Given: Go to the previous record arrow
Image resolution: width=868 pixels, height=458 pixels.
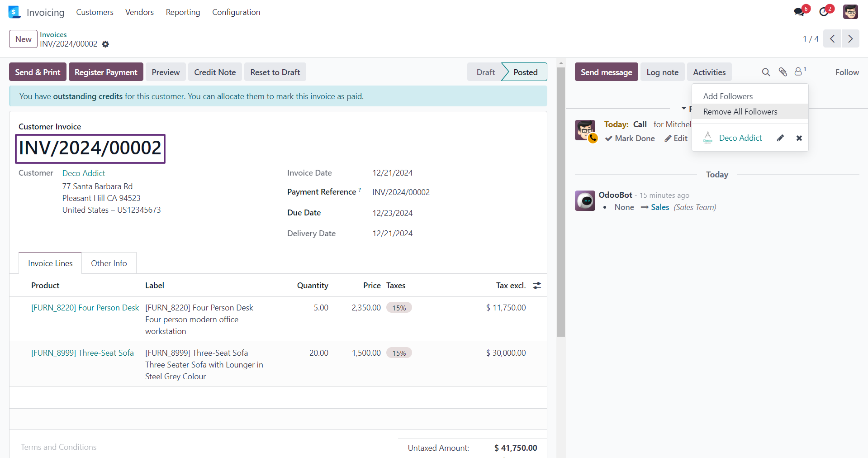Looking at the screenshot, I should click(x=832, y=39).
